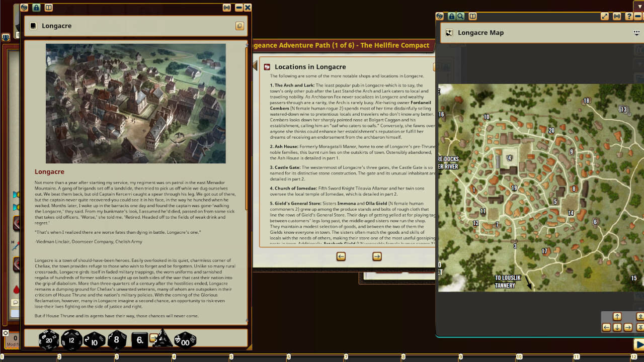
Task: Click the help question mark icon above the map
Action: [x=628, y=16]
